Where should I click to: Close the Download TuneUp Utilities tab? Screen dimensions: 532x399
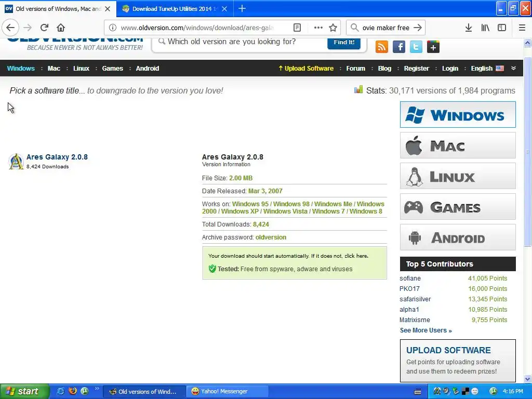pyautogui.click(x=224, y=9)
